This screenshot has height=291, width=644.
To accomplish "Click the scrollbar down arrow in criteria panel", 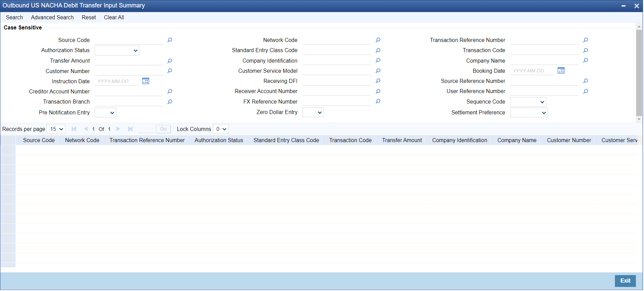I will (639, 119).
